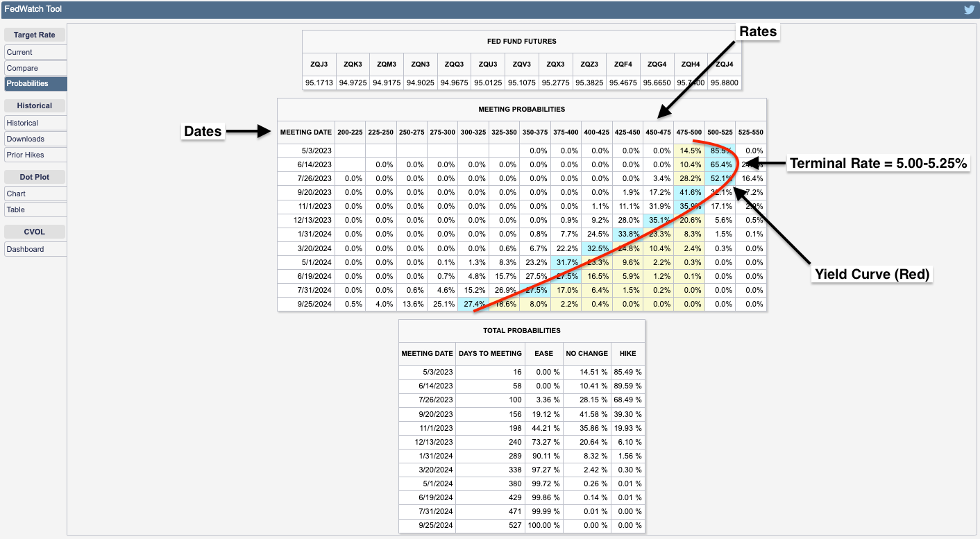This screenshot has width=980, height=539.
Task: Click the 41.58 % no change value
Action: 586,413
